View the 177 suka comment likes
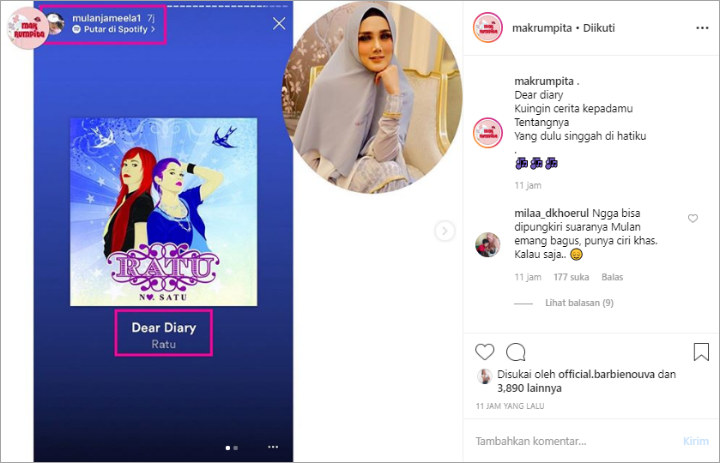The width and height of the screenshot is (720, 463). (571, 277)
